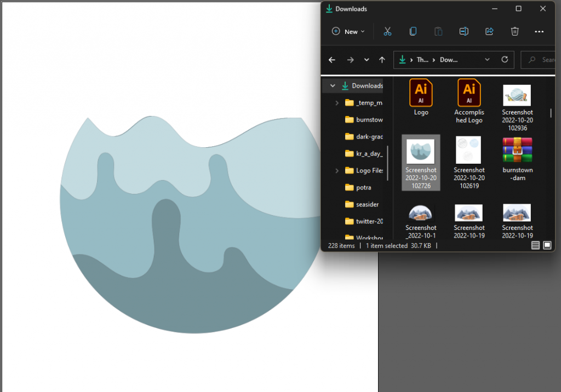Click the Delete trash can icon
Image resolution: width=561 pixels, height=392 pixels.
(514, 31)
